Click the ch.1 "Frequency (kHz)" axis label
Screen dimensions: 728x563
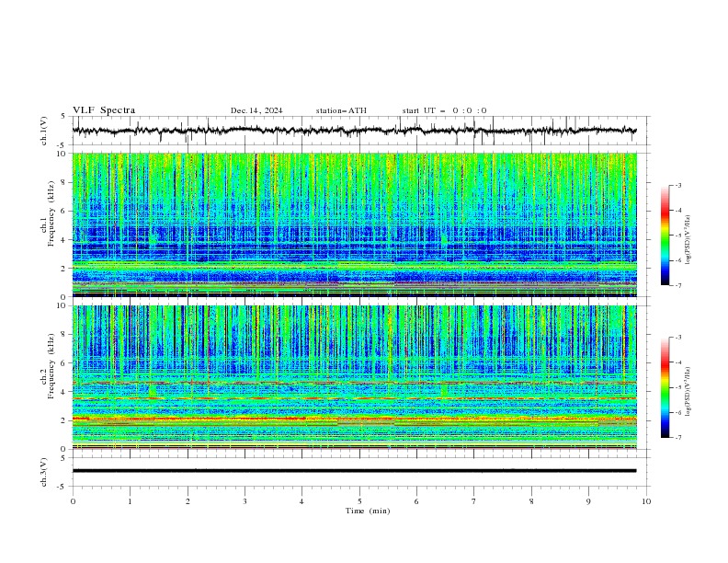(x=51, y=214)
